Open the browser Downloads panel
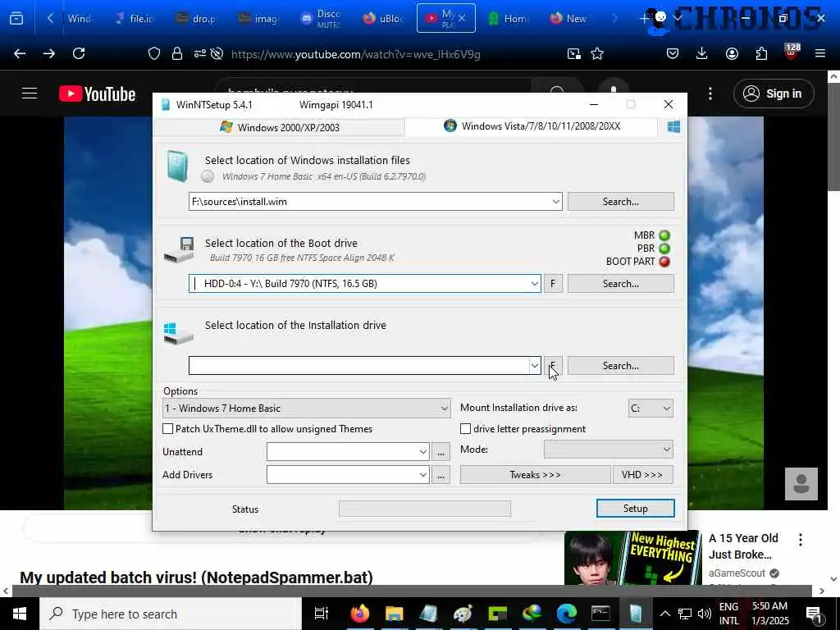Viewport: 840px width, 630px height. coord(702,53)
